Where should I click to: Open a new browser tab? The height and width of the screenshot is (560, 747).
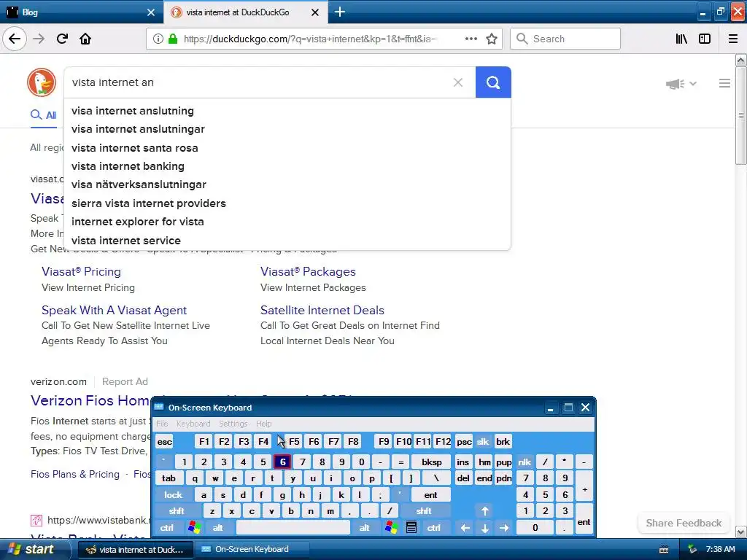point(340,12)
